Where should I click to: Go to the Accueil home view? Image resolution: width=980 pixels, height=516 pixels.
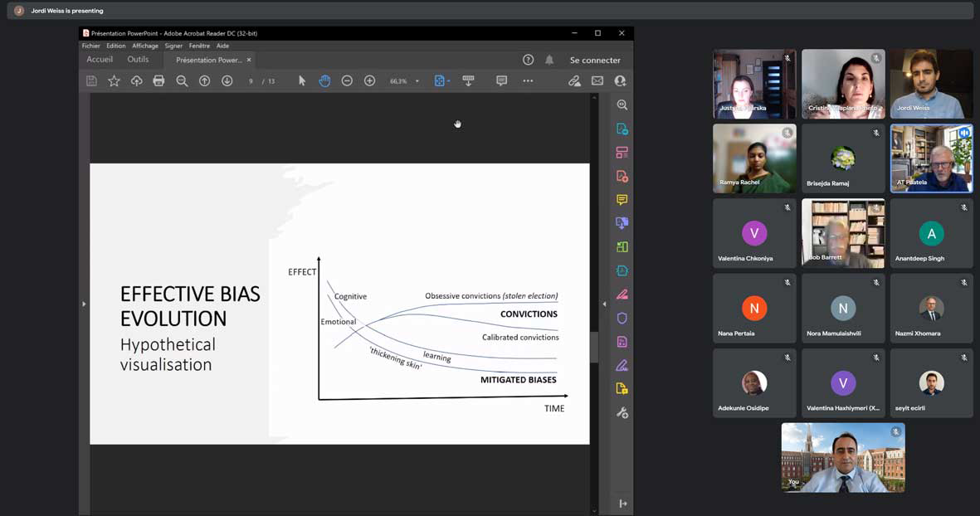[100, 60]
